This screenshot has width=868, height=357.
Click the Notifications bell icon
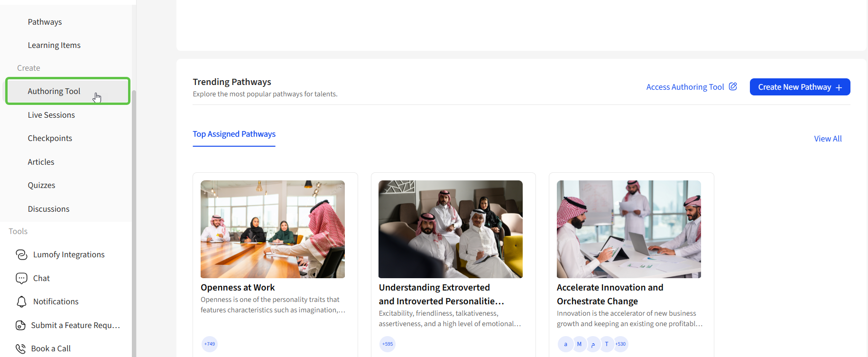(21, 302)
